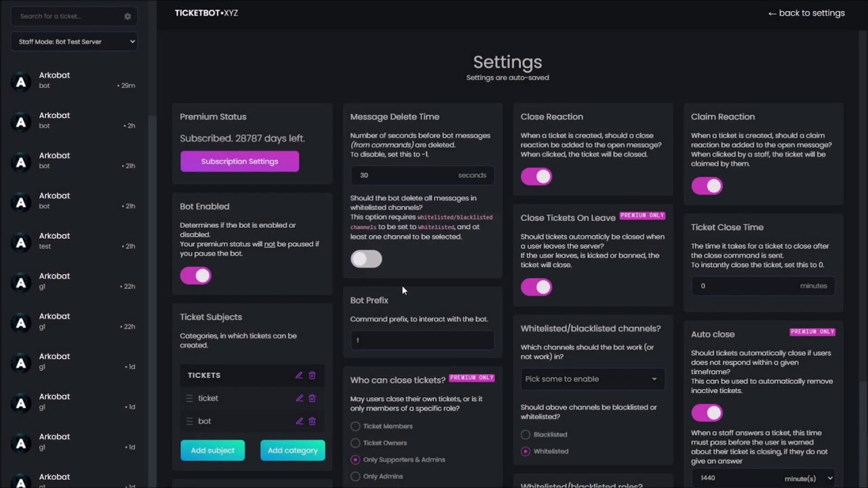Click the TICKETBOT•XYZ logo
The height and width of the screenshot is (488, 868).
pyautogui.click(x=206, y=13)
